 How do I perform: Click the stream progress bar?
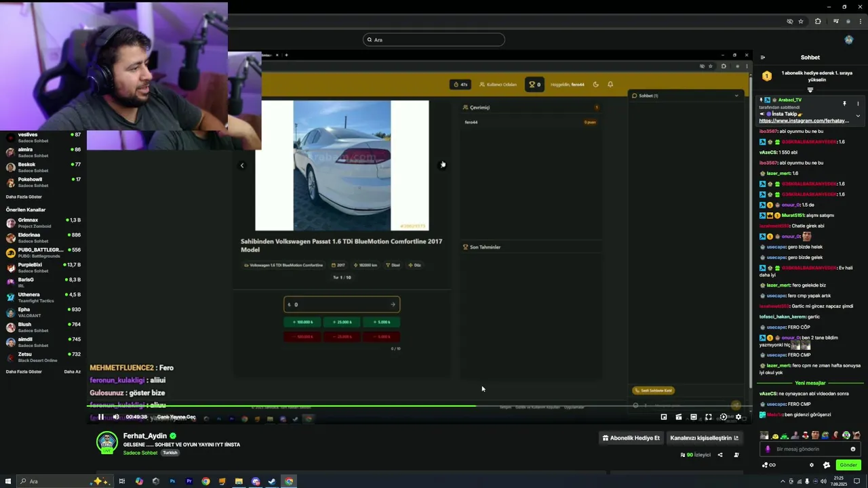point(418,406)
